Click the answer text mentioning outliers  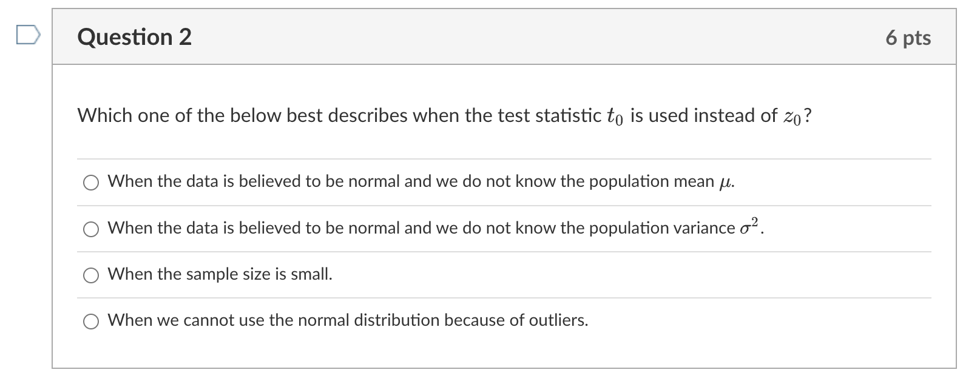(x=348, y=320)
